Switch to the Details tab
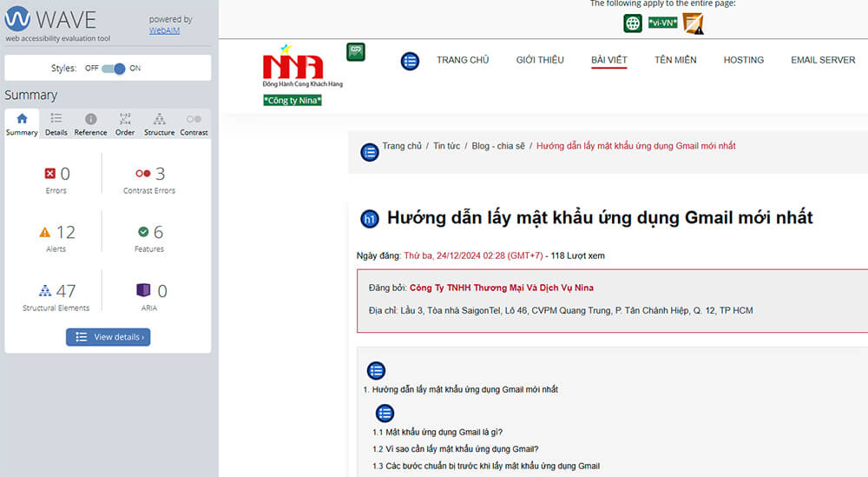Screen dimensions: 868x477 click(56, 124)
